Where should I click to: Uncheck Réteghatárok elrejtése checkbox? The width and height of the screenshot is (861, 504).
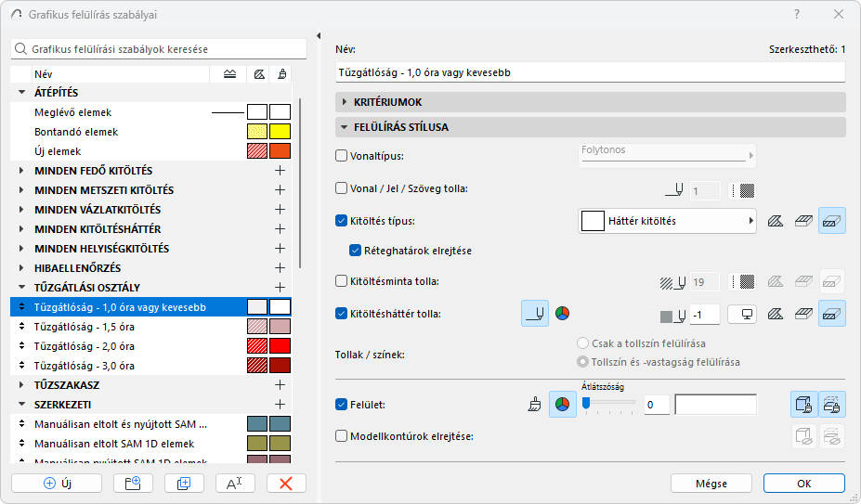coord(356,251)
